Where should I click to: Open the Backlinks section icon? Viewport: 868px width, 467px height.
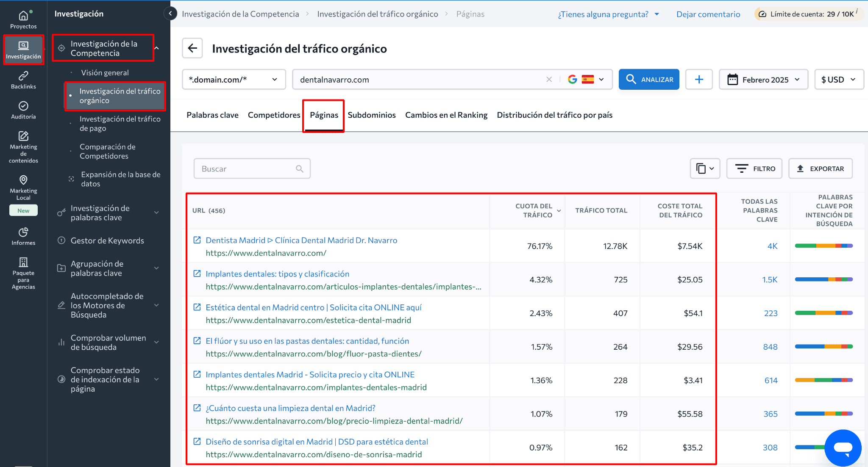point(23,80)
